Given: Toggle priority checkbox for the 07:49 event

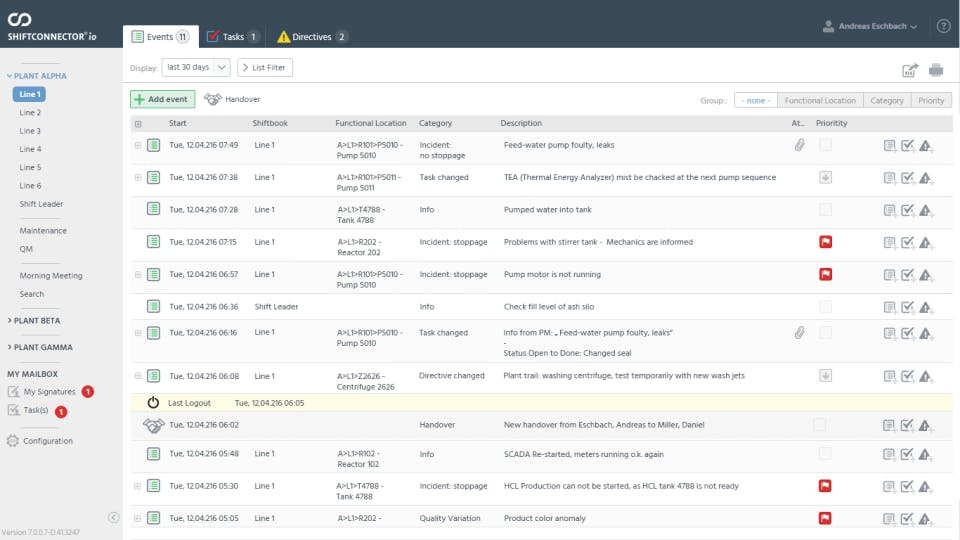Looking at the screenshot, I should click(825, 145).
